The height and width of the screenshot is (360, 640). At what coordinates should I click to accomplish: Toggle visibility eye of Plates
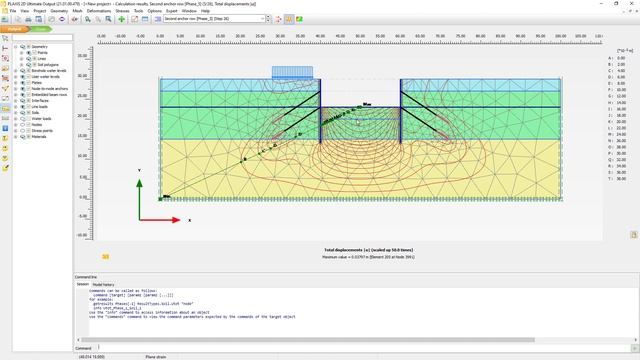coord(23,82)
